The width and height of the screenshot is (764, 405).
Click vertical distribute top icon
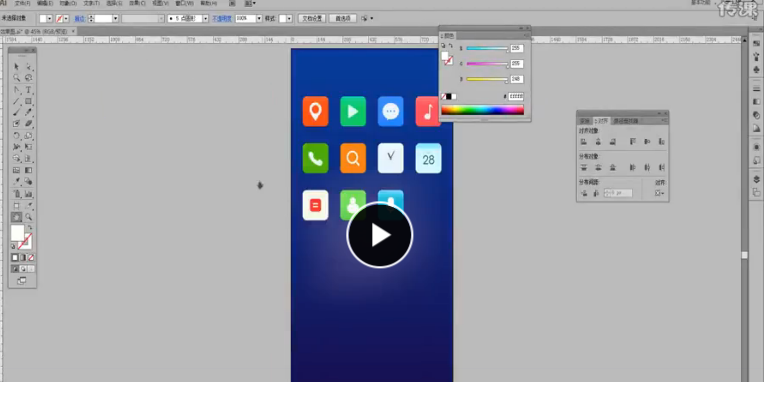coord(584,168)
